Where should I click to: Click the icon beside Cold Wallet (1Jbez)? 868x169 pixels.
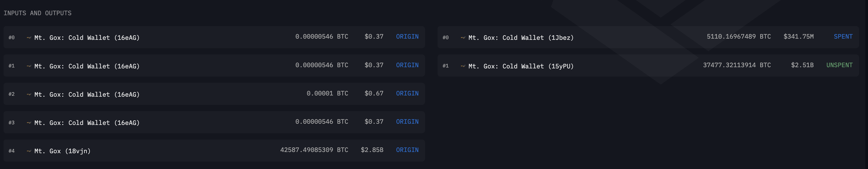pos(463,37)
